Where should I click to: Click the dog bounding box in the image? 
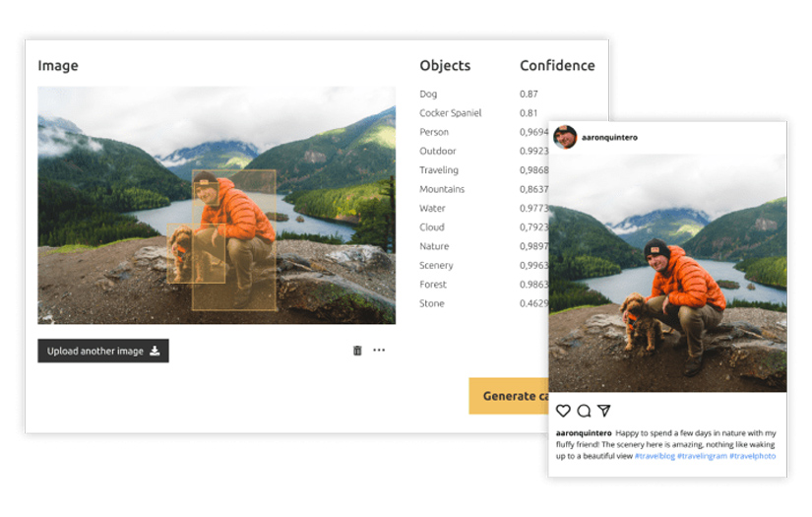coord(196,253)
